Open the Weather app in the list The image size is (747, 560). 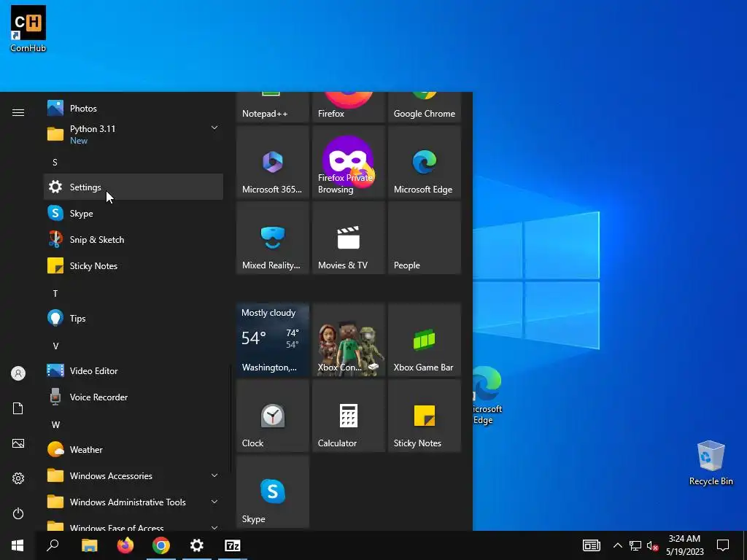click(x=133, y=449)
